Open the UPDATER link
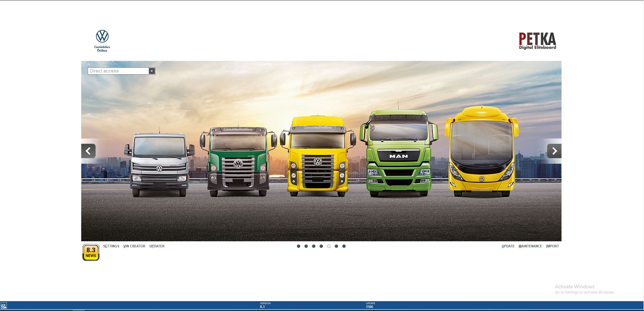The width and height of the screenshot is (644, 311). (157, 246)
